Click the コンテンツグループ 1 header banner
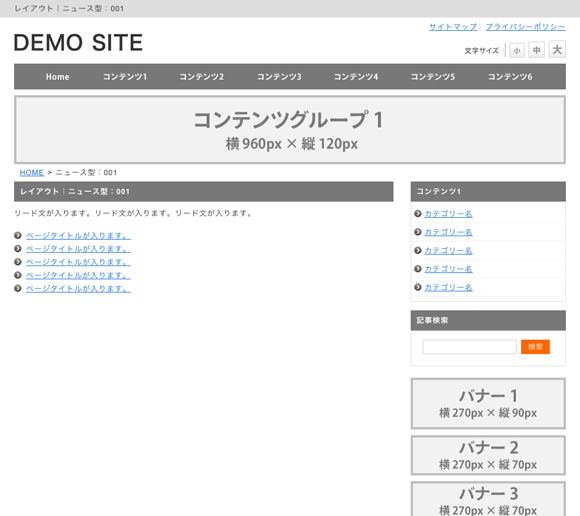 290,130
